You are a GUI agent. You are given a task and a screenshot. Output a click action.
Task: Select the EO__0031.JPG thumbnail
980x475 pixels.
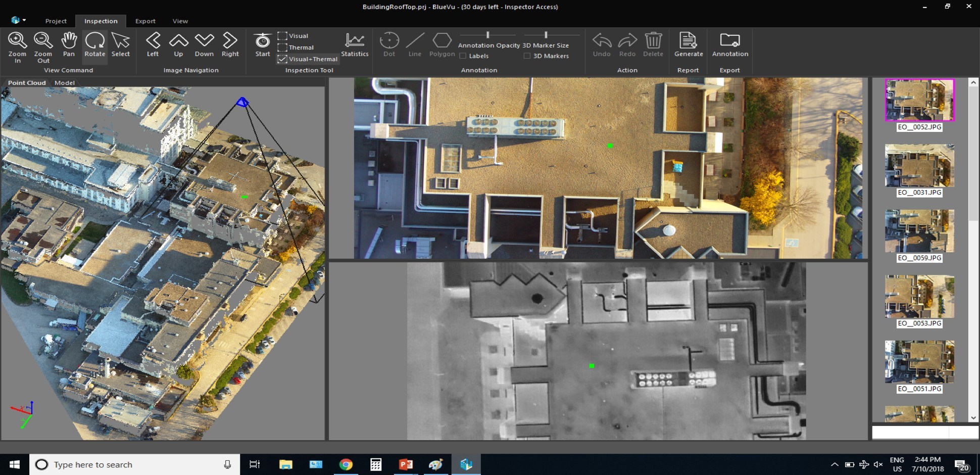point(919,165)
